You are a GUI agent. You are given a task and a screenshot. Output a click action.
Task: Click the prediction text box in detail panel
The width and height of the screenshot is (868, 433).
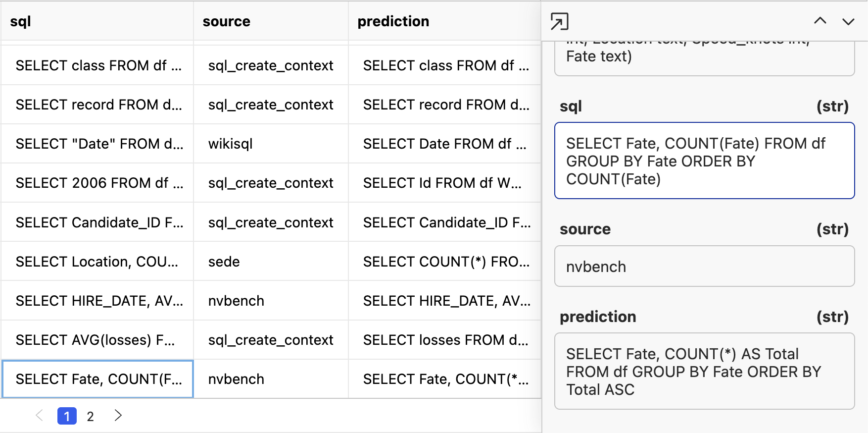(x=704, y=372)
